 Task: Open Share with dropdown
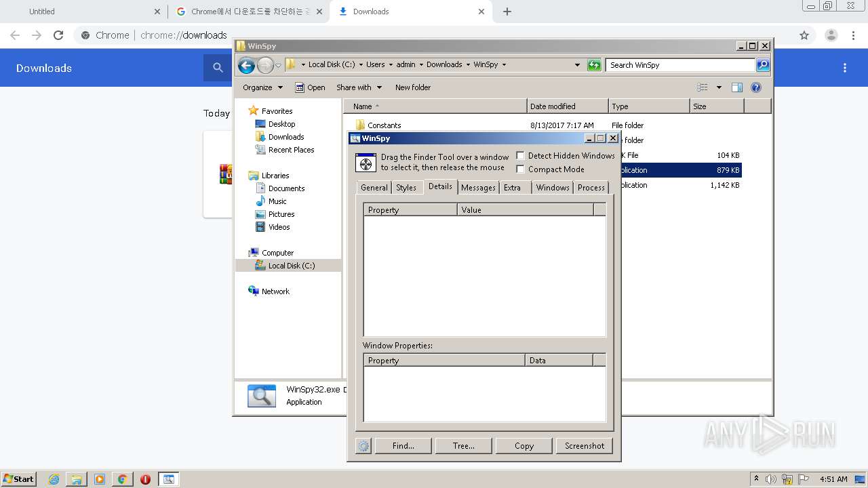click(x=359, y=87)
